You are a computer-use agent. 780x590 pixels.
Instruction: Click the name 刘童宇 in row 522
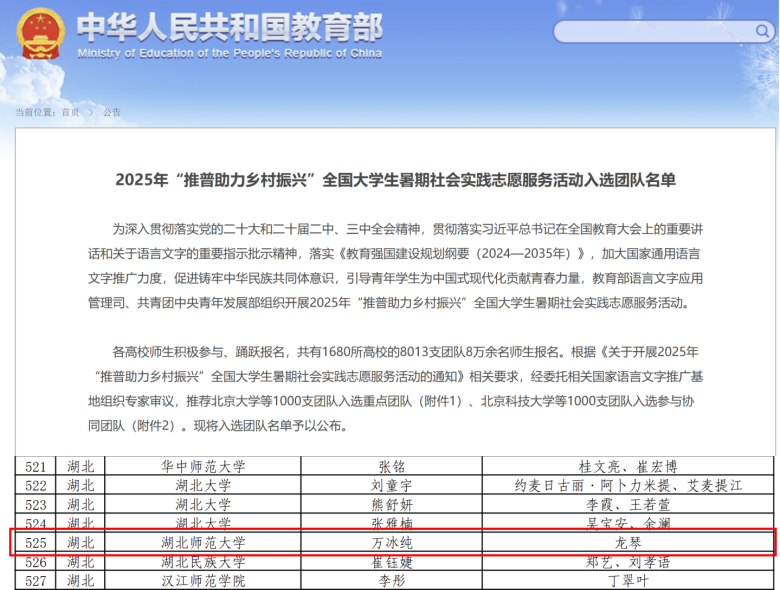(x=391, y=485)
